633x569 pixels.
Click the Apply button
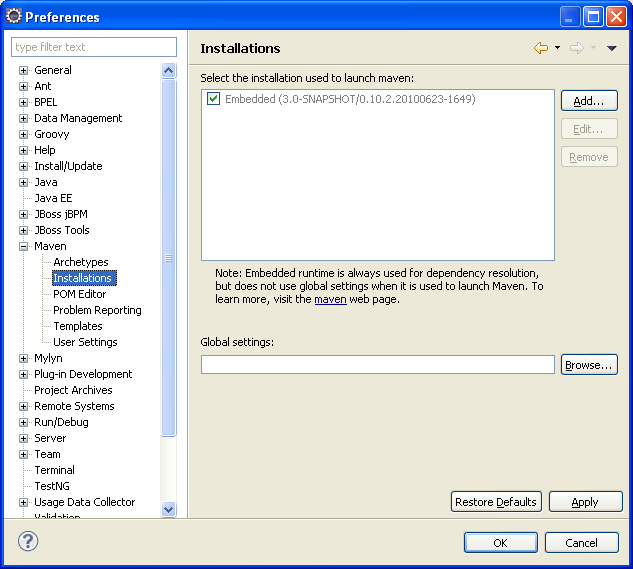585,502
